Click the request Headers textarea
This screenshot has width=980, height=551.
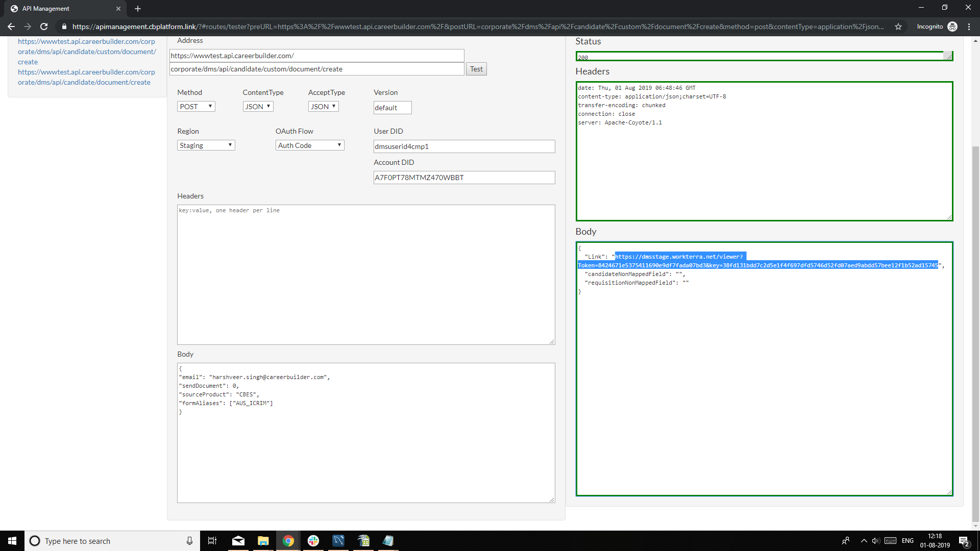(366, 274)
